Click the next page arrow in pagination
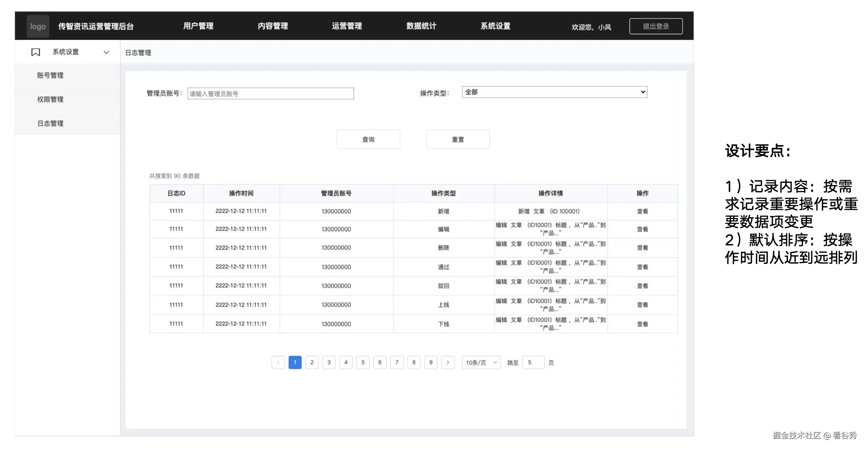Screen dimensions: 868x451 coord(448,362)
